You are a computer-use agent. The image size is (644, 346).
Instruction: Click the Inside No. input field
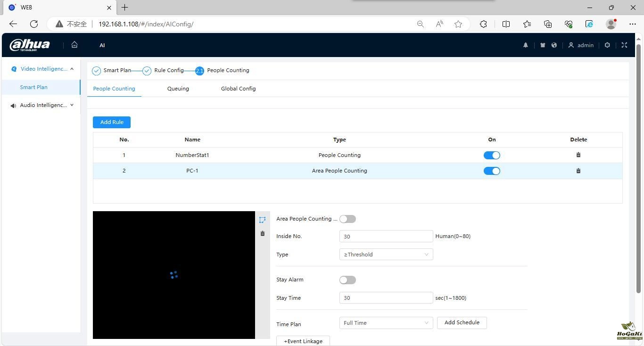[386, 236]
